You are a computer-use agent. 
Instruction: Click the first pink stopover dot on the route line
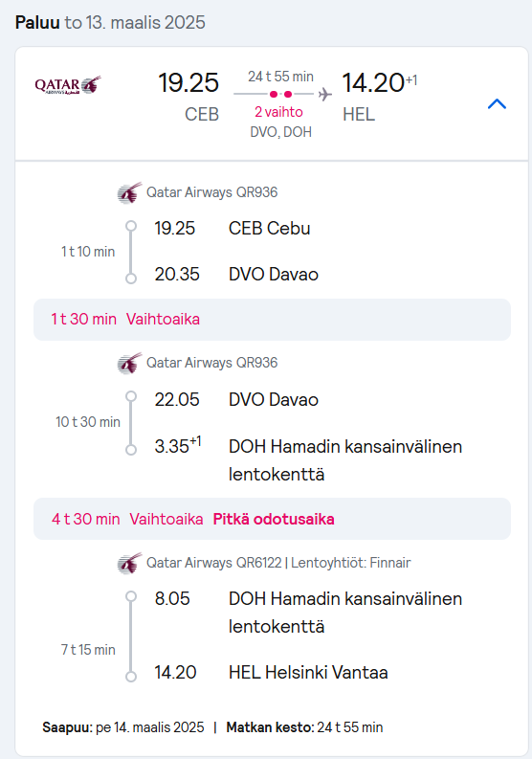pyautogui.click(x=274, y=94)
